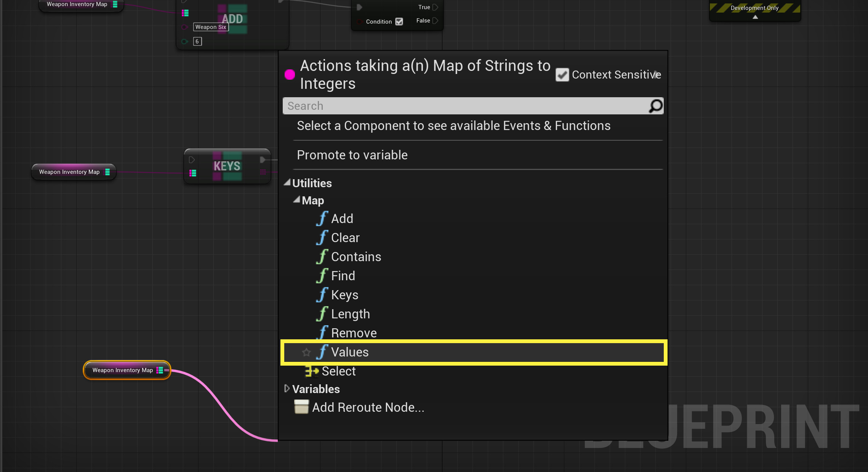868x472 pixels.
Task: Collapse the Map subcategory
Action: (296, 200)
